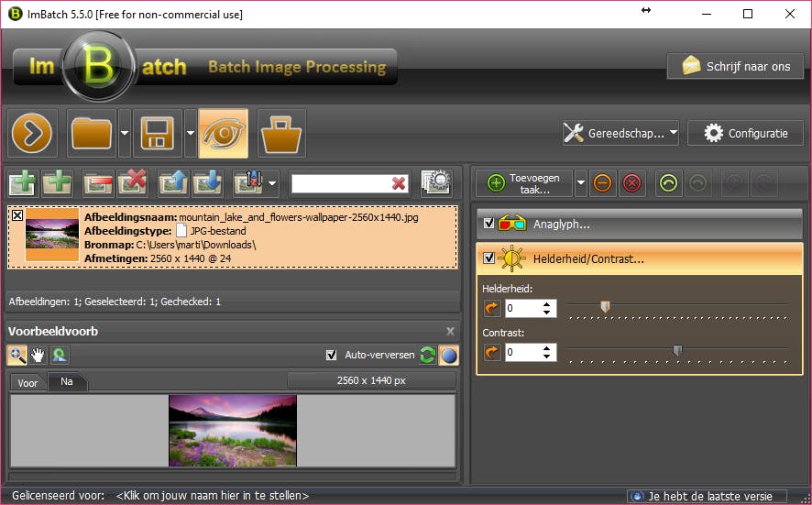The width and height of the screenshot is (812, 505).
Task: Remove selected task with the orange minus icon
Action: [602, 182]
